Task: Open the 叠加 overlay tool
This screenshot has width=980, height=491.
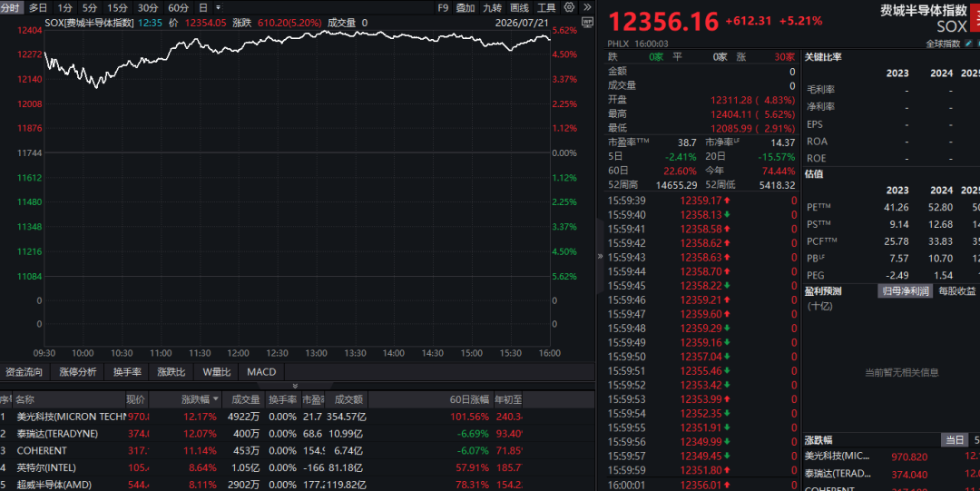Action: 465,7
